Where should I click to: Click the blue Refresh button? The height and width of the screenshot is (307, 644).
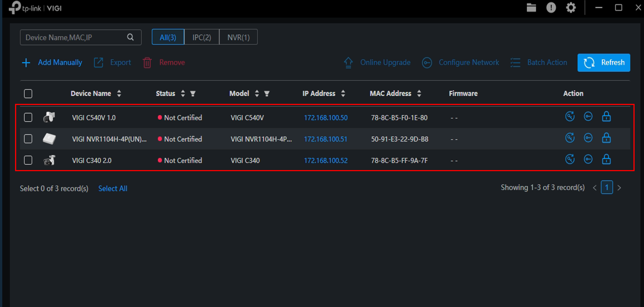tap(604, 62)
